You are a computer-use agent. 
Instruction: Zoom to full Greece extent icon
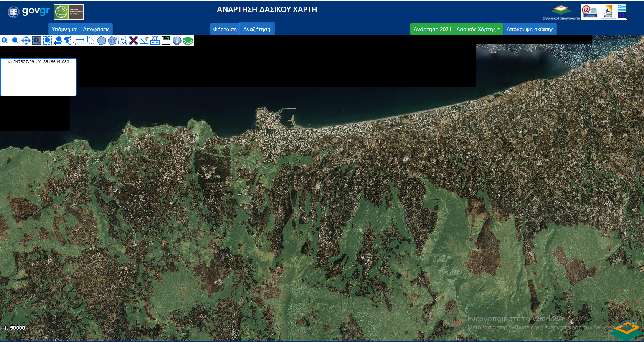point(69,40)
